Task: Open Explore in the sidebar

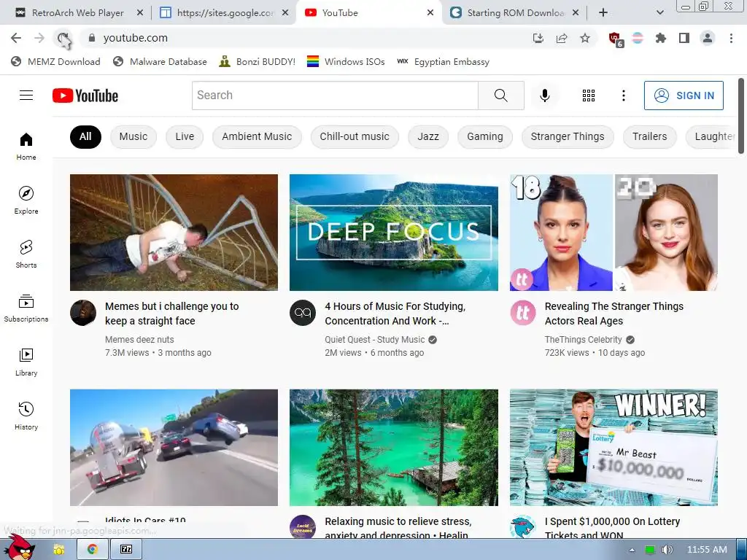Action: coord(26,200)
